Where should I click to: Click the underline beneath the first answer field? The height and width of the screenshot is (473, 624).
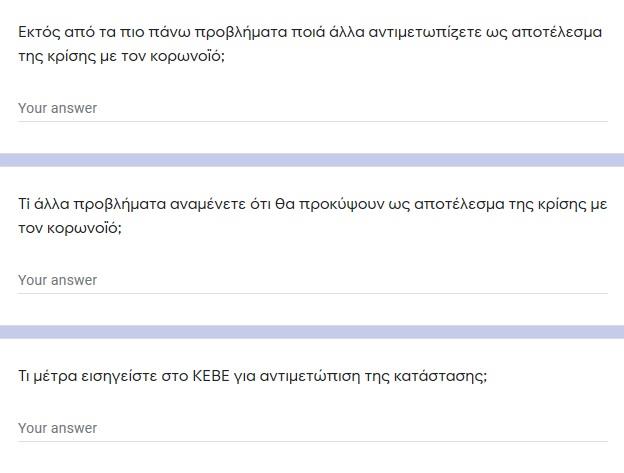point(312,121)
